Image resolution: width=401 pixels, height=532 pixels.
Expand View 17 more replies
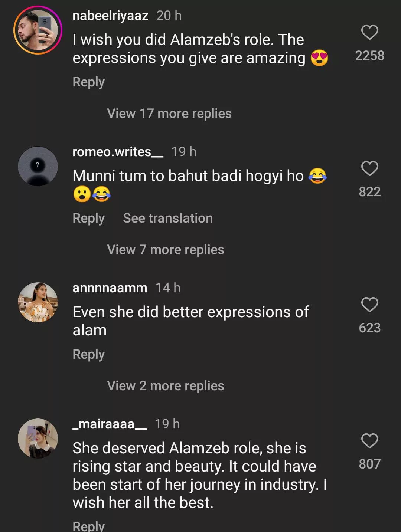click(169, 114)
